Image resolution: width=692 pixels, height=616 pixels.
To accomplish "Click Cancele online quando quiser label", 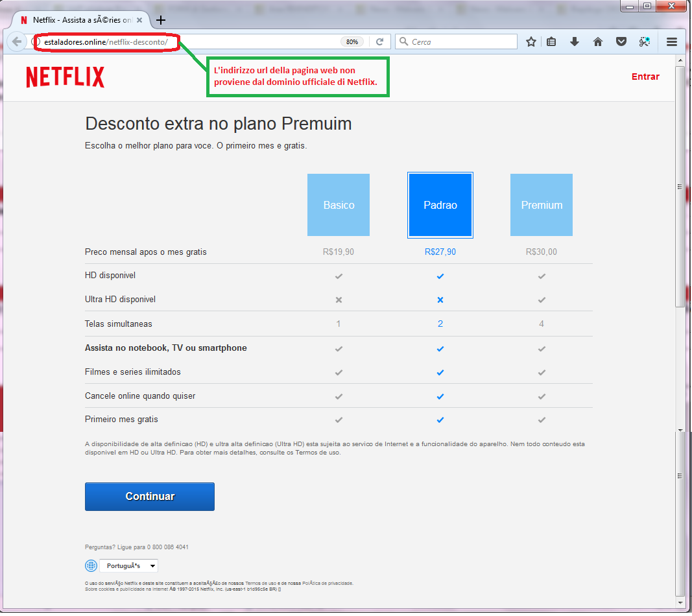I will pyautogui.click(x=140, y=396).
